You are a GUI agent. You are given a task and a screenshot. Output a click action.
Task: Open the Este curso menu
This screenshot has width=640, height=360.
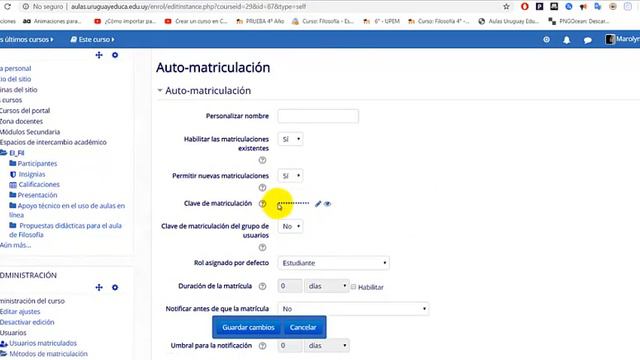(93, 40)
